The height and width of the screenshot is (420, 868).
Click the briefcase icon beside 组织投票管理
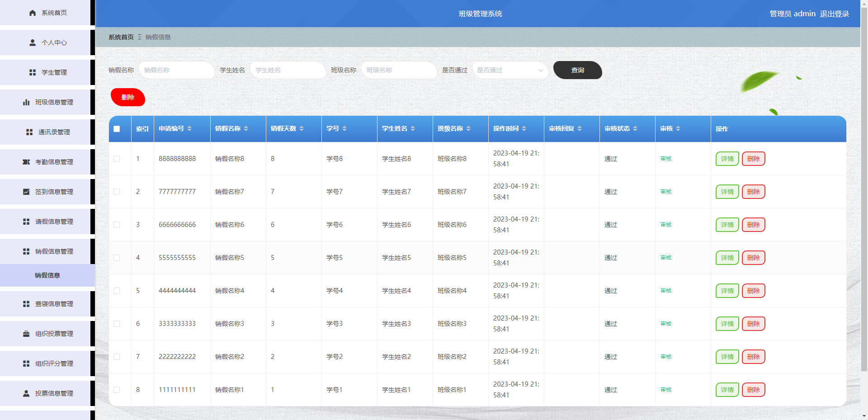coord(26,334)
